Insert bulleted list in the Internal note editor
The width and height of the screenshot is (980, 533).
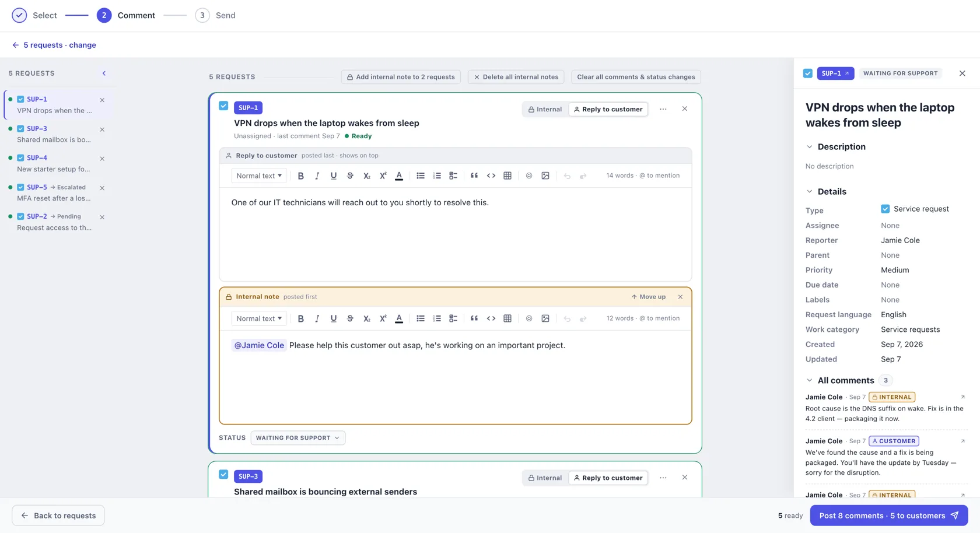[421, 318]
